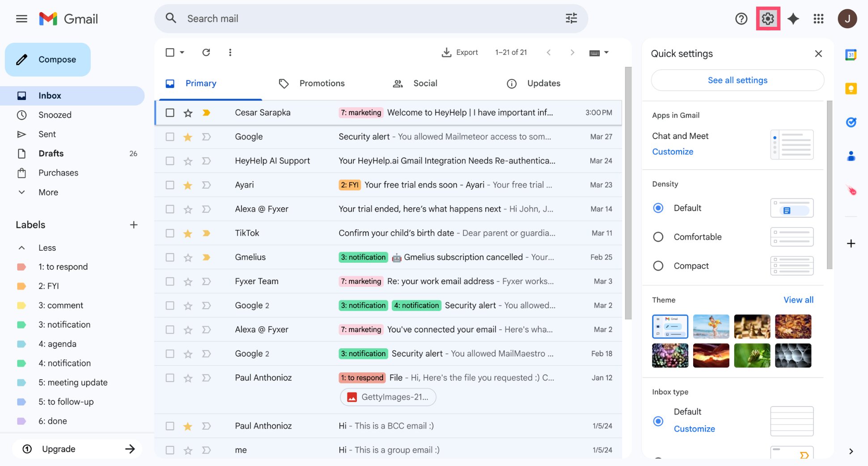Screen dimensions: 868x466
Task: Open Google Tasks side panel icon
Action: point(851,122)
